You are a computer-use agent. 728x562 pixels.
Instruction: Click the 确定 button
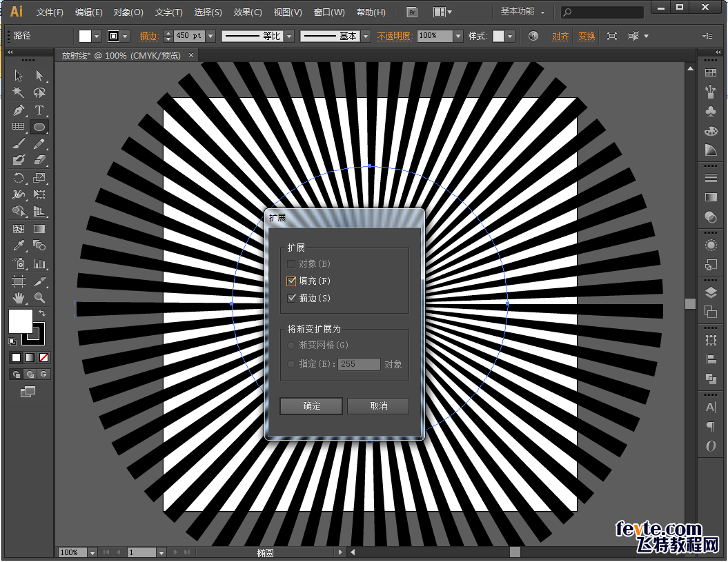(311, 405)
